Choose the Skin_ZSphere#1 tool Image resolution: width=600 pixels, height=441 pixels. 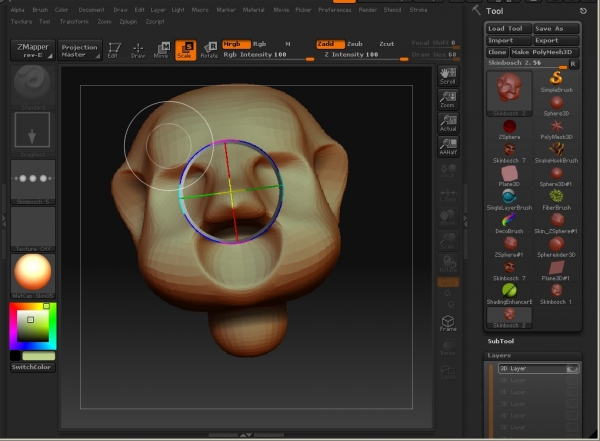click(556, 224)
